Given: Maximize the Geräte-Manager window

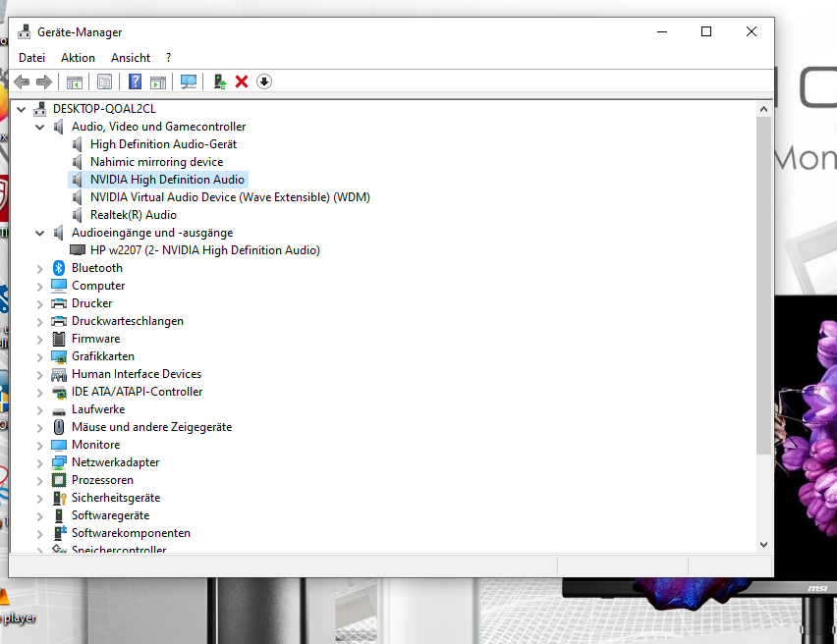Looking at the screenshot, I should tap(706, 32).
